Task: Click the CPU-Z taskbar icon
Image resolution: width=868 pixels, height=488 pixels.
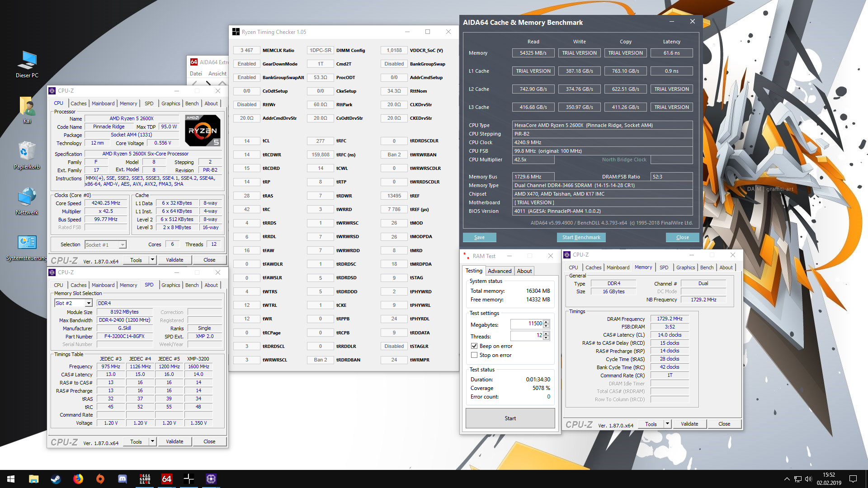Action: click(211, 479)
